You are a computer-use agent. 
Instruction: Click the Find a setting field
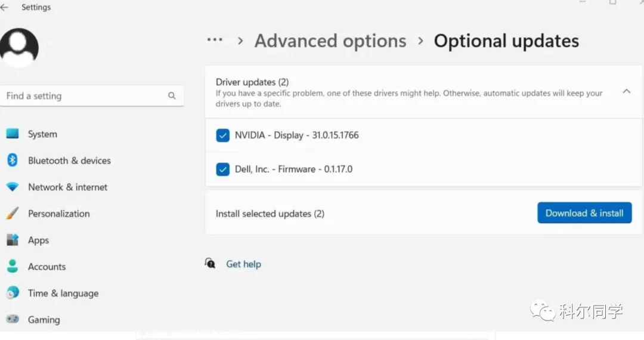[x=83, y=96]
